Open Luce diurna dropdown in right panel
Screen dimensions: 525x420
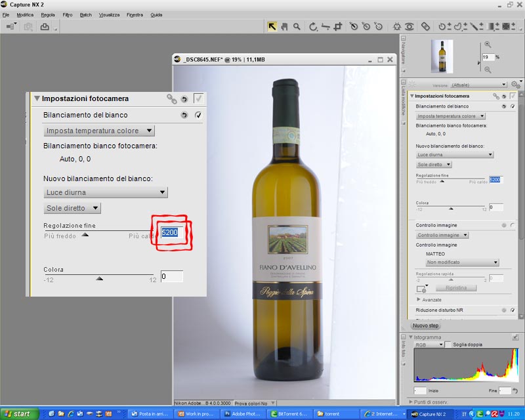455,155
